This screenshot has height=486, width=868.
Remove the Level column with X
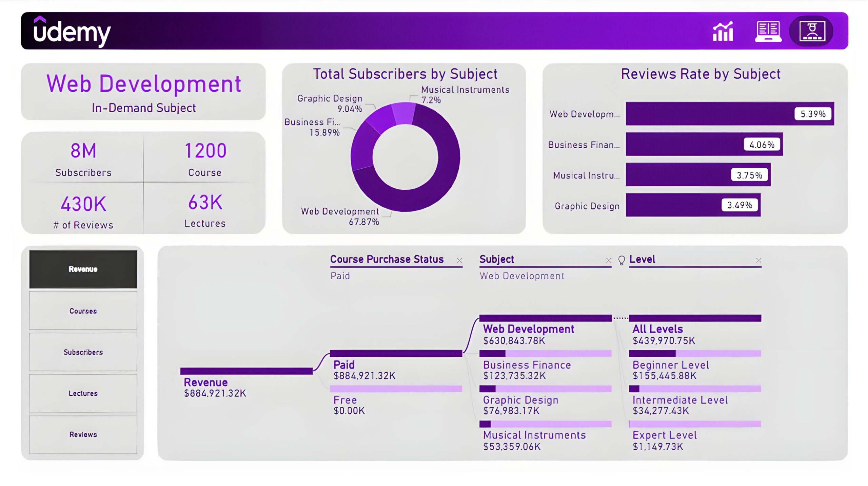point(758,261)
